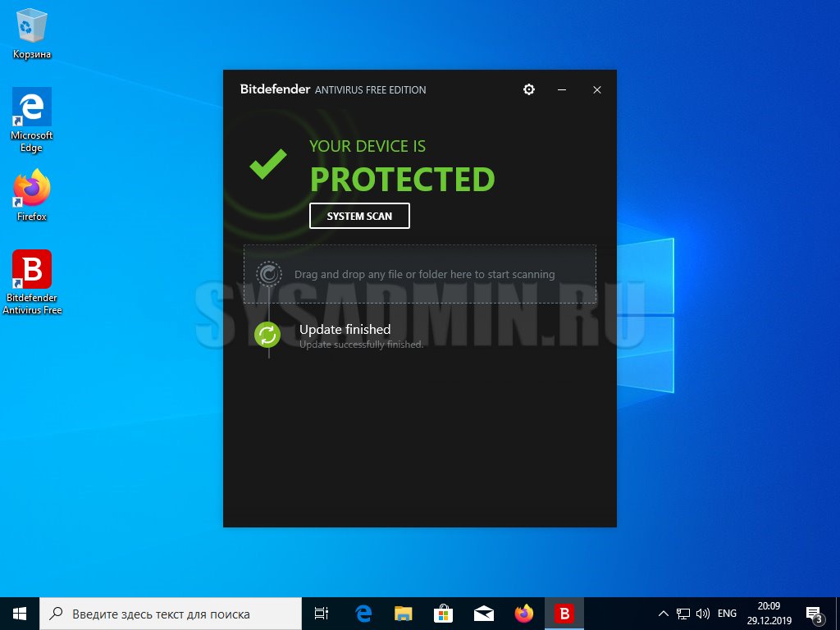The image size is (840, 630).
Task: Expand hidden system tray icons
Action: [x=664, y=614]
